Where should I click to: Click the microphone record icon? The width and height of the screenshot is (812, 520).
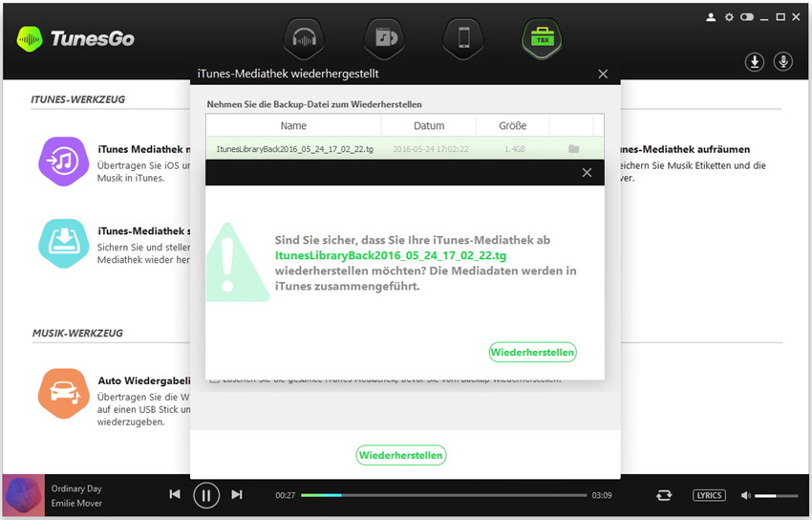click(x=783, y=61)
